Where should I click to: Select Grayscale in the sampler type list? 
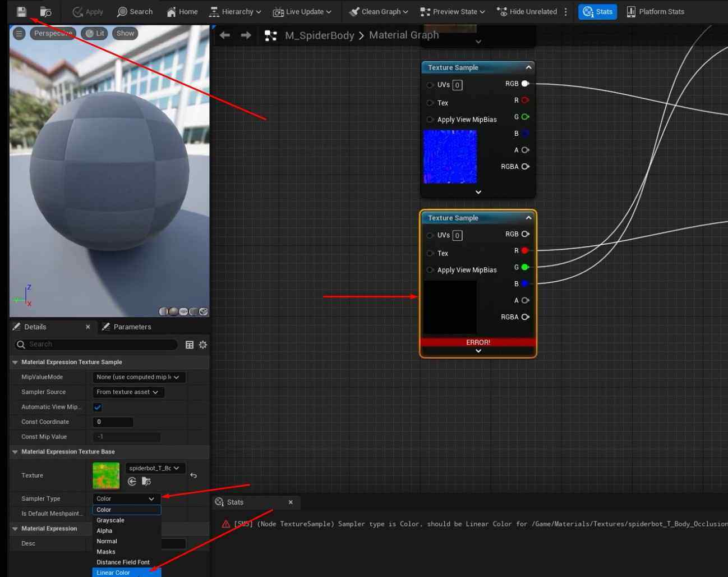[127, 521]
